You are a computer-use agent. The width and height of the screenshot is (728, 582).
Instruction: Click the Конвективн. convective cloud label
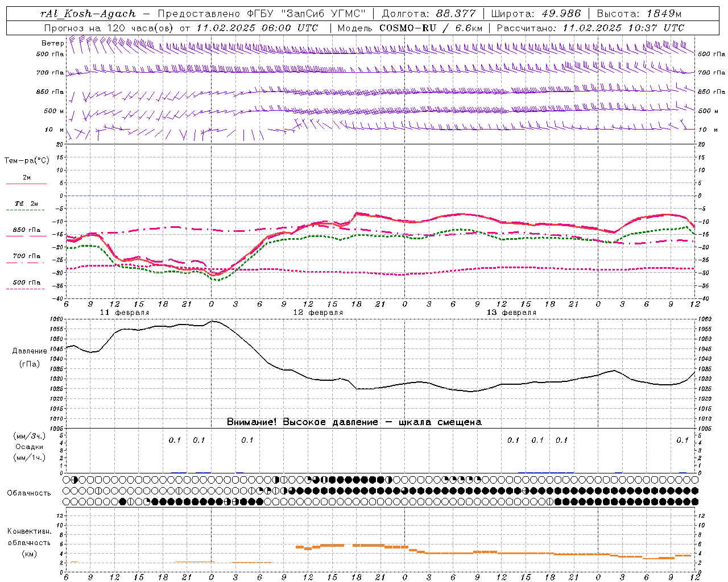pyautogui.click(x=29, y=531)
